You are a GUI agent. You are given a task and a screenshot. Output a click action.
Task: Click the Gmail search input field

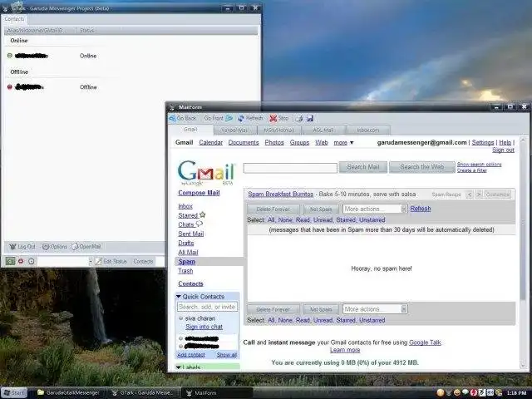point(290,168)
